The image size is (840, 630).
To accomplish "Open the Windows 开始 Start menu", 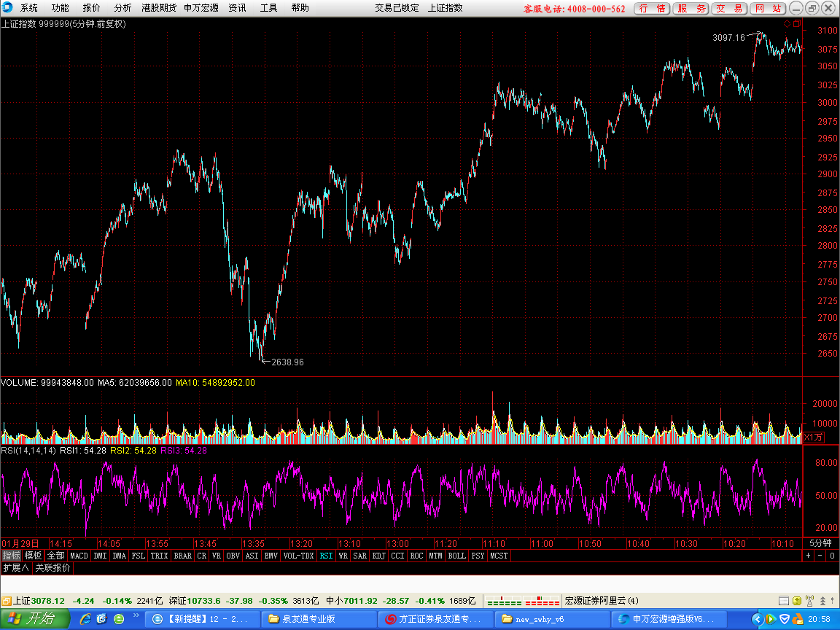I will coord(34,619).
